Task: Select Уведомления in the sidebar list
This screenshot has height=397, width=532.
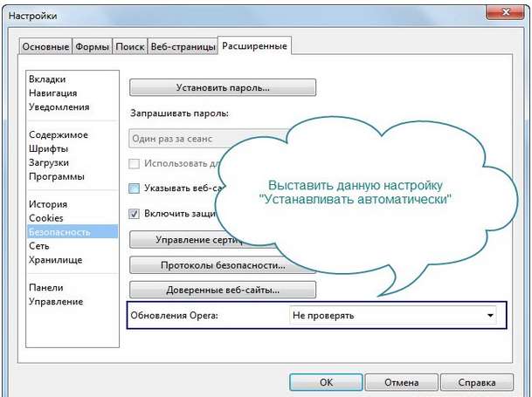Action: point(59,107)
